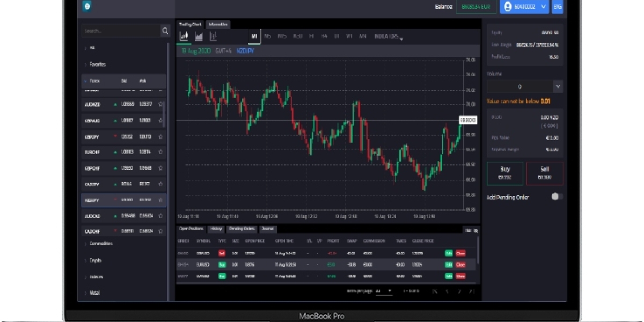Screen dimensions: 644x322
Task: Select the candlestick chart type icon
Action: [184, 36]
